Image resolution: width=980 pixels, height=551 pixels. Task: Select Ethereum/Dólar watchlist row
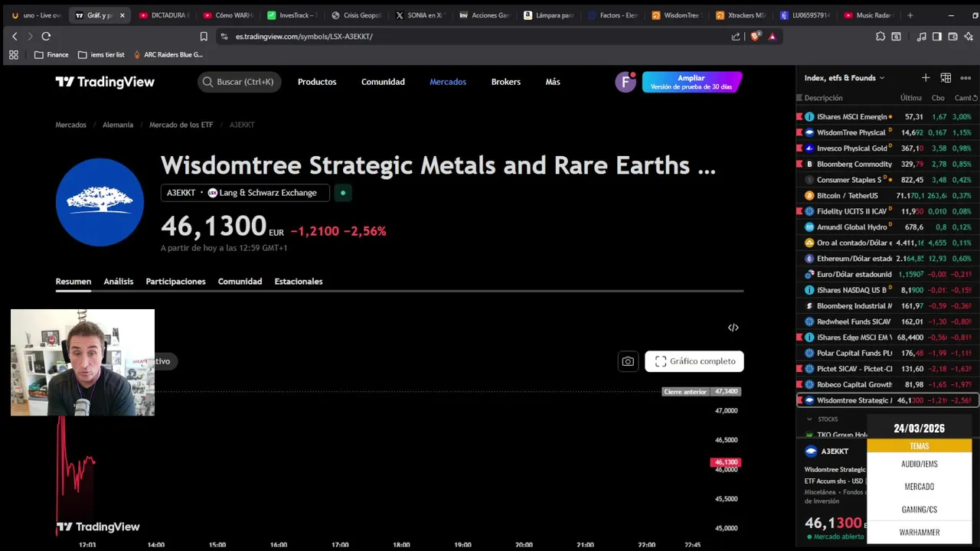click(x=888, y=259)
